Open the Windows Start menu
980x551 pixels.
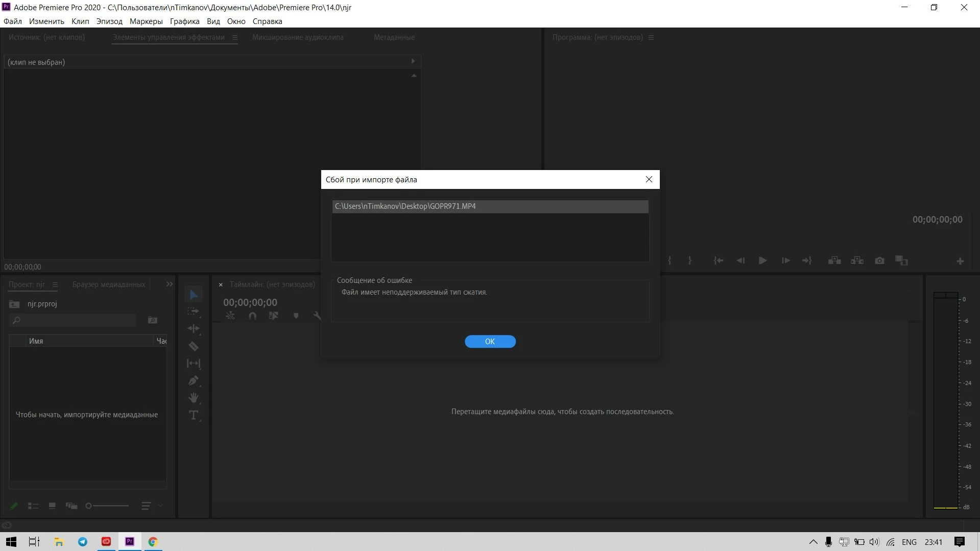coord(11,542)
